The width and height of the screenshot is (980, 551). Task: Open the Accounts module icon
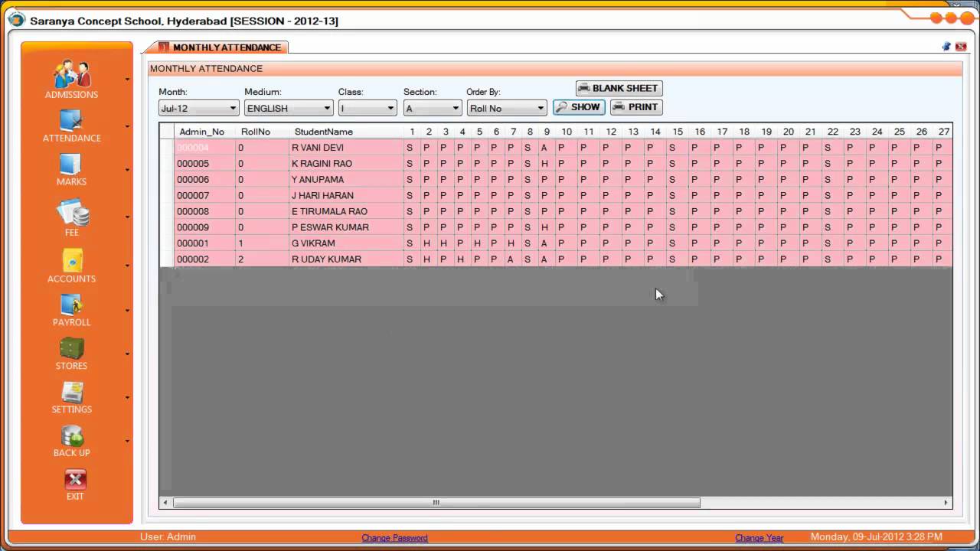72,259
